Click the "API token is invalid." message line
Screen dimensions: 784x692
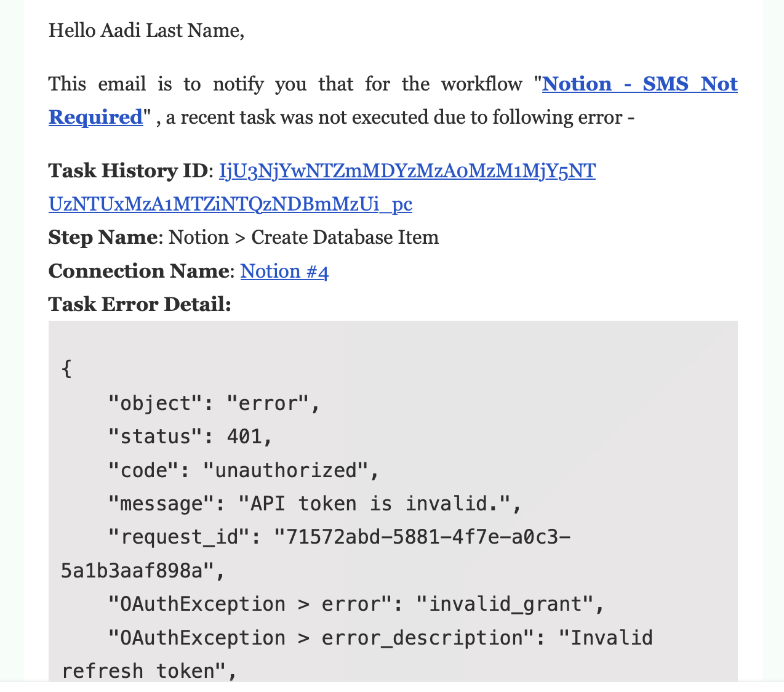[x=315, y=504]
